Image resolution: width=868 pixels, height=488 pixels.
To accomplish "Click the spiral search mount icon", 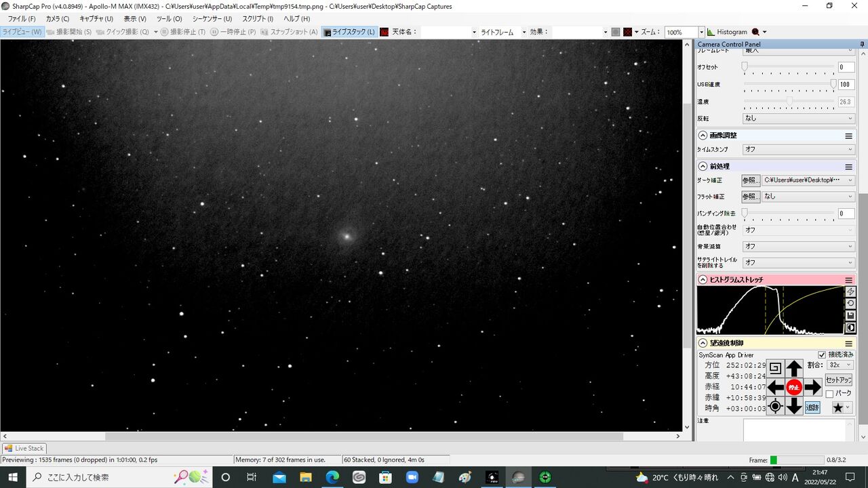I will click(775, 369).
